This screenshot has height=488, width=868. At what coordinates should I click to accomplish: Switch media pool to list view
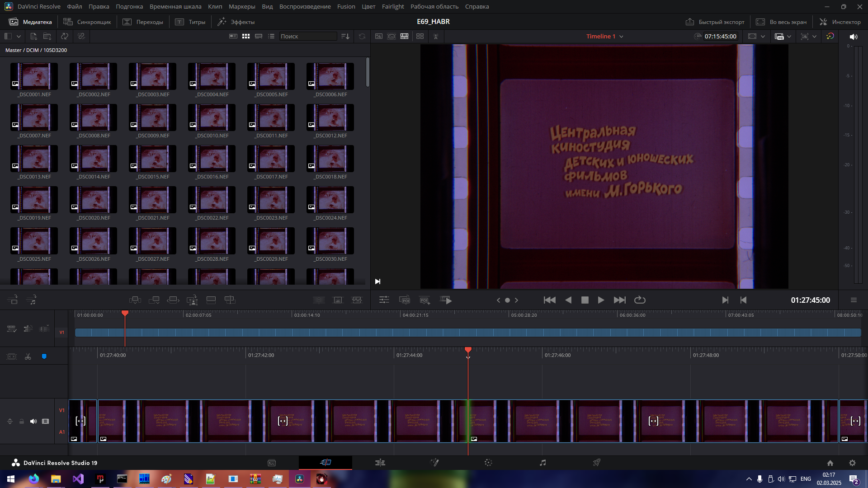tap(271, 36)
